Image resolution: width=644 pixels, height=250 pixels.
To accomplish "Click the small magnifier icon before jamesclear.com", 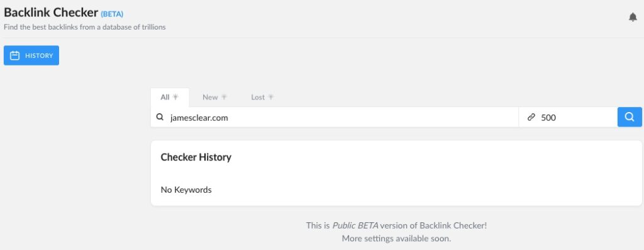I will coord(160,118).
